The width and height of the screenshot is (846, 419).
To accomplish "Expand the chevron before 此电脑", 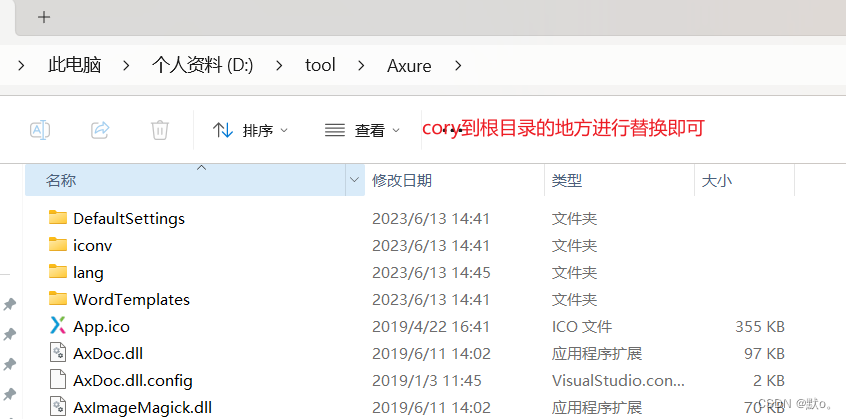I will pos(21,65).
